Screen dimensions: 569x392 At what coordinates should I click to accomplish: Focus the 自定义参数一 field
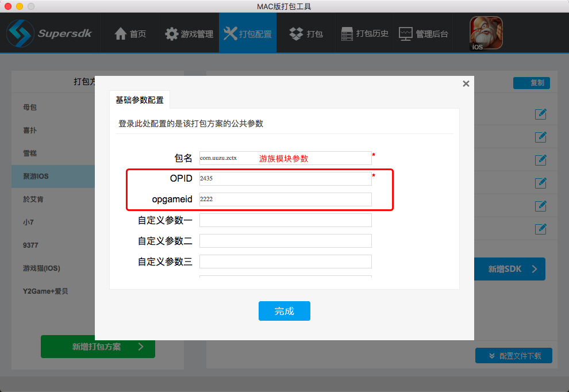point(285,220)
